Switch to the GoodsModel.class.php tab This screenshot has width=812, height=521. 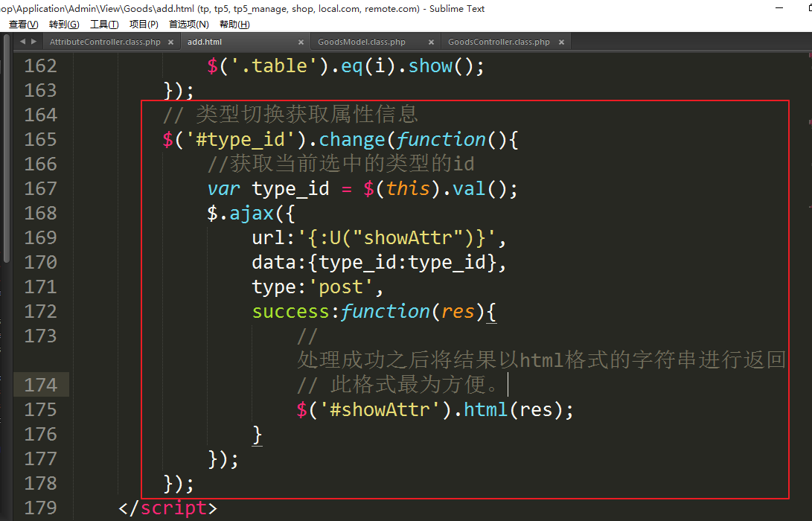(x=362, y=42)
